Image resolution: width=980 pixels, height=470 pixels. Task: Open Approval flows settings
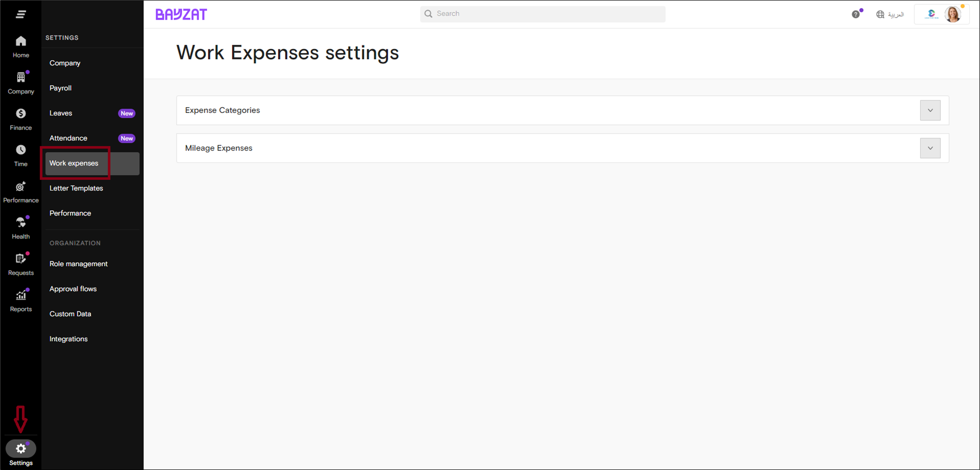point(72,289)
